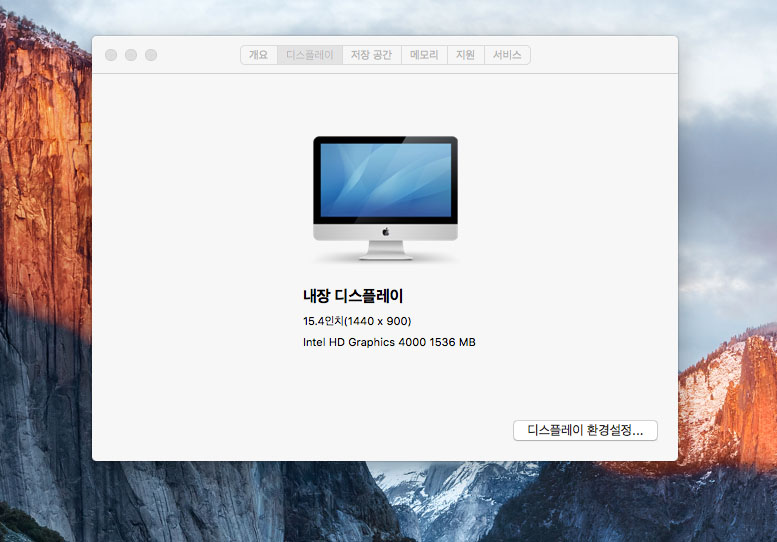Viewport: 777px width, 542px height.
Task: Click the 15.4인치(1440 x 900) resolution text
Action: [x=357, y=321]
